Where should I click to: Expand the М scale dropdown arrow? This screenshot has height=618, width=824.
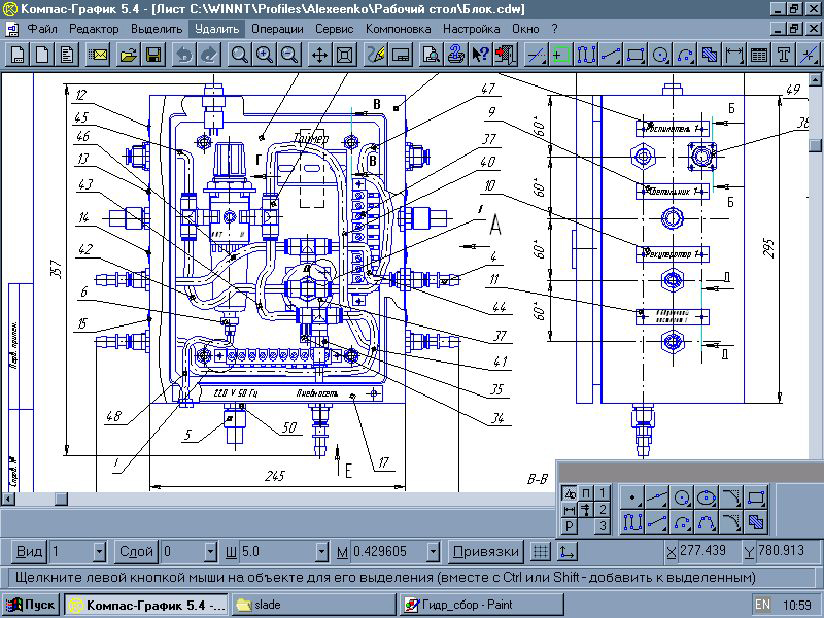(434, 552)
